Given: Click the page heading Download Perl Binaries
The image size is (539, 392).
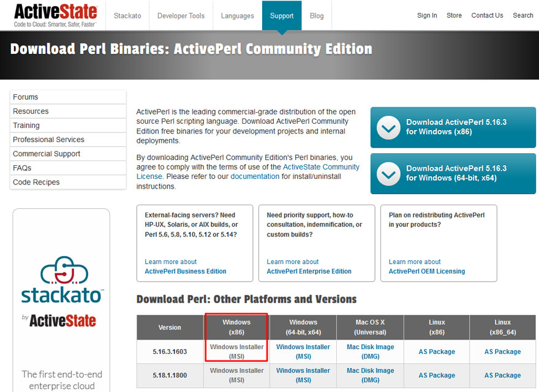Looking at the screenshot, I should pyautogui.click(x=191, y=49).
